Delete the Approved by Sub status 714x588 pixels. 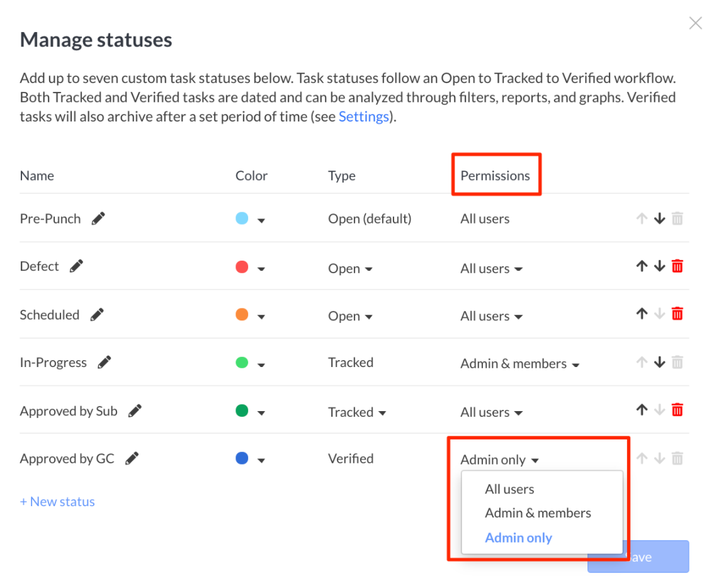(x=677, y=410)
